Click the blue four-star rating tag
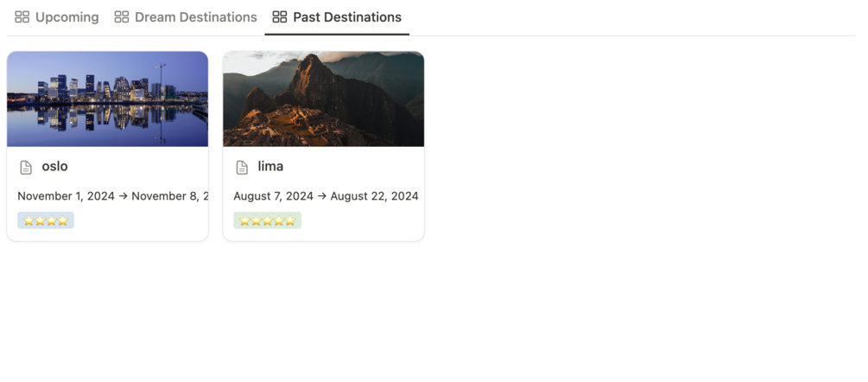Screen dimensions: 868x382 point(46,220)
